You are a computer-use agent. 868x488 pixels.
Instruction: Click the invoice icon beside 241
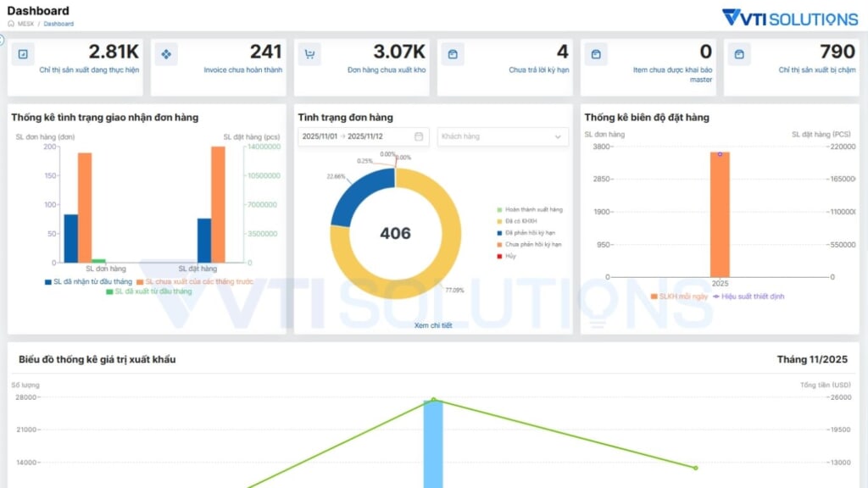point(166,54)
